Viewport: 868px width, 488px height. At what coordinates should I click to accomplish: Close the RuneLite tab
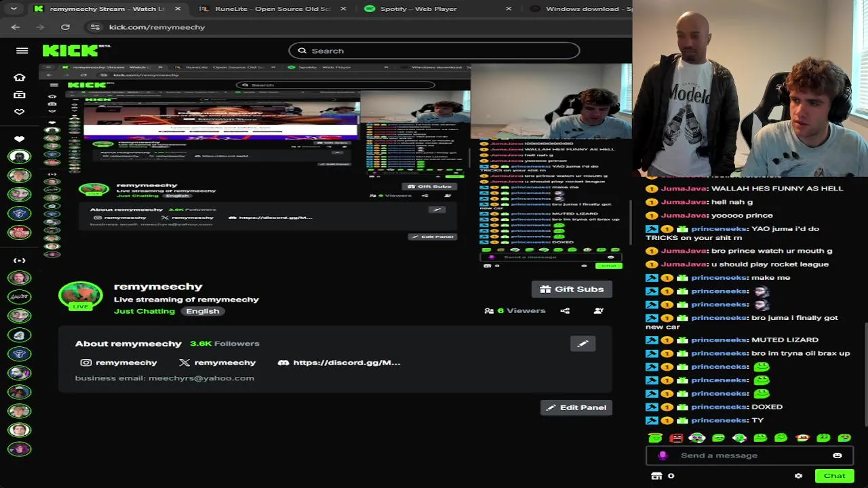(x=343, y=9)
